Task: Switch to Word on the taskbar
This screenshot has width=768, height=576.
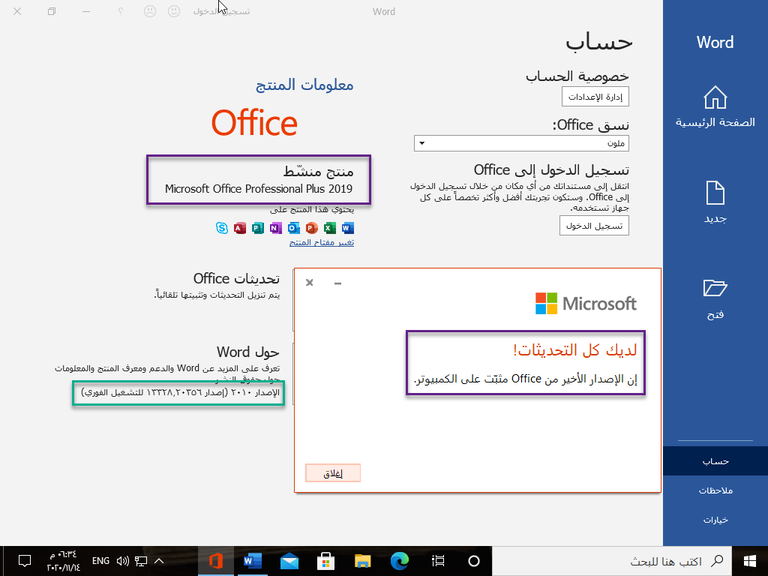Action: coord(252,561)
